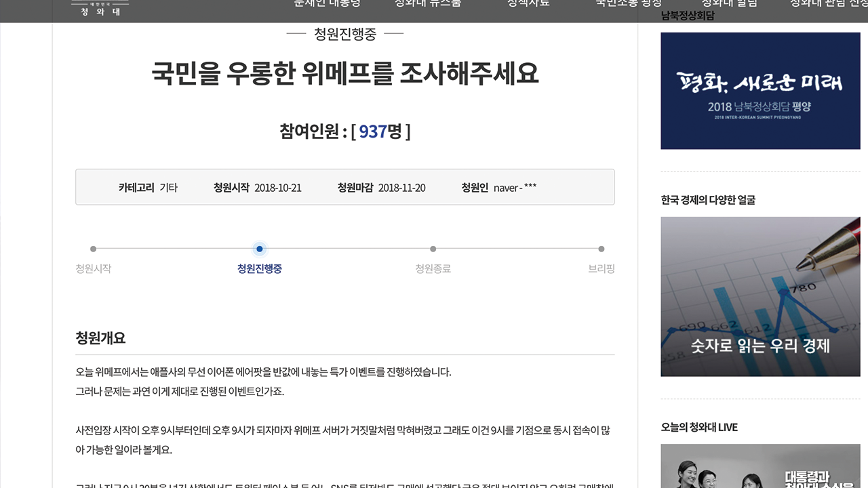This screenshot has width=868, height=488.
Task: Open the 청와대 알림 menu
Action: (730, 3)
